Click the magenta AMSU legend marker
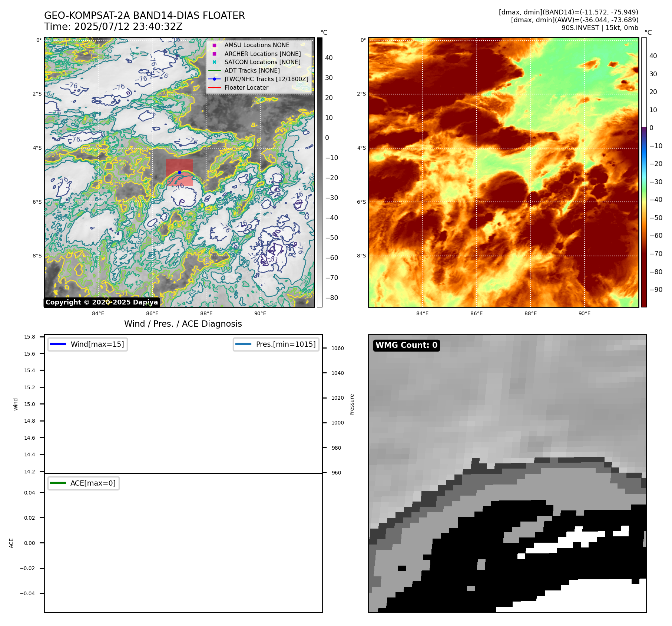The image size is (672, 626). coord(214,45)
